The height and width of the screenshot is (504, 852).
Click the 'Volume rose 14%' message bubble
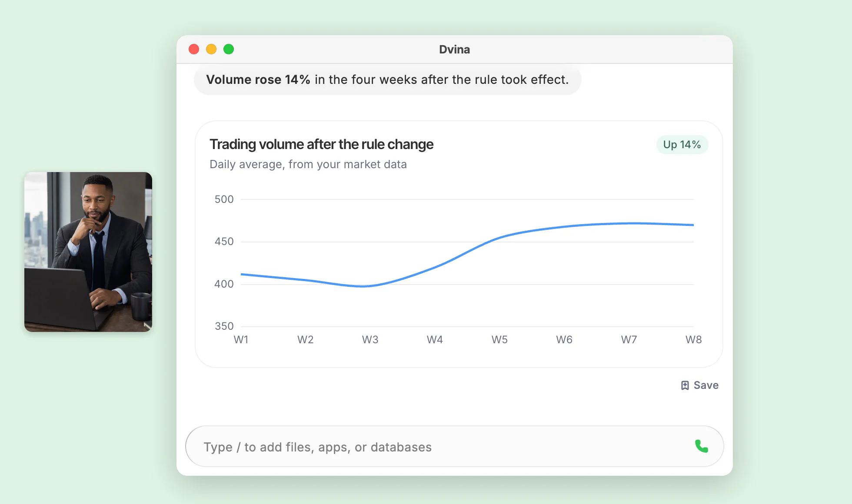pos(387,80)
